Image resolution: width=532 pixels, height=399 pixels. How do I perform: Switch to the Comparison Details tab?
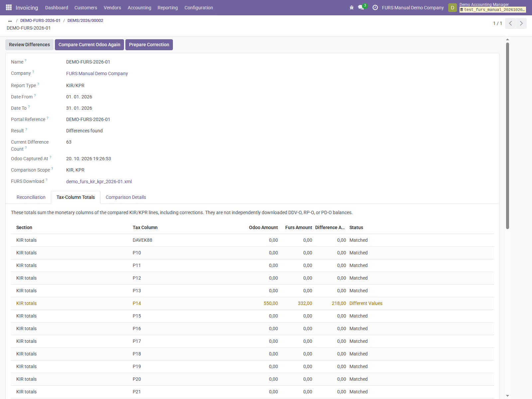coord(126,197)
